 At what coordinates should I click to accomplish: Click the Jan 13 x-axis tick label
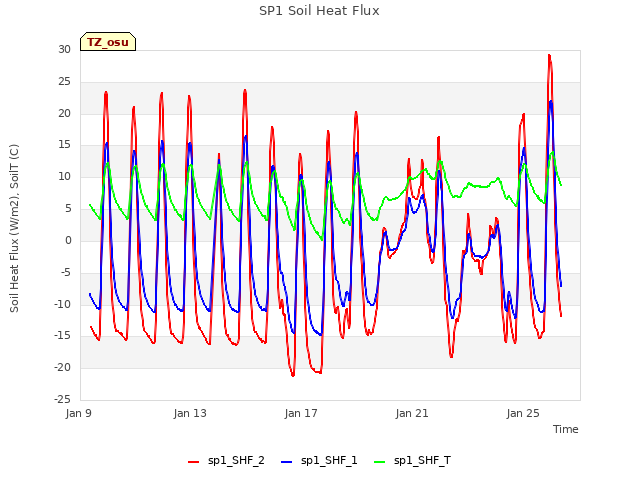tap(190, 413)
